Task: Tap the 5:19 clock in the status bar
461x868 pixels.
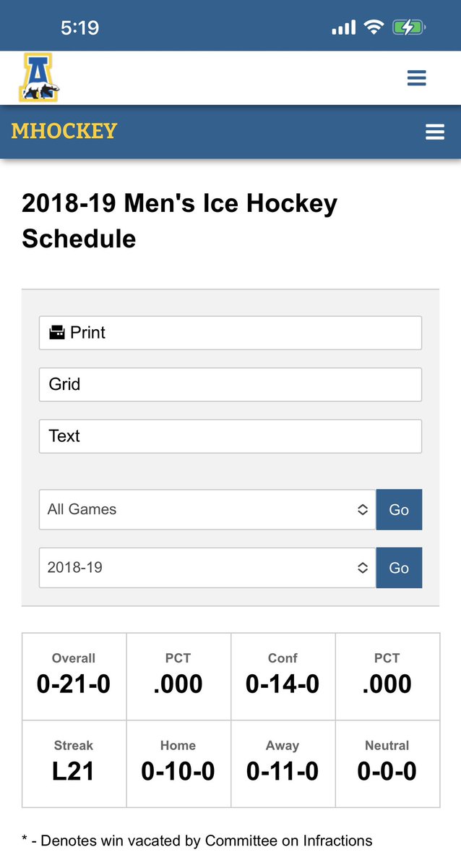Action: [x=80, y=27]
